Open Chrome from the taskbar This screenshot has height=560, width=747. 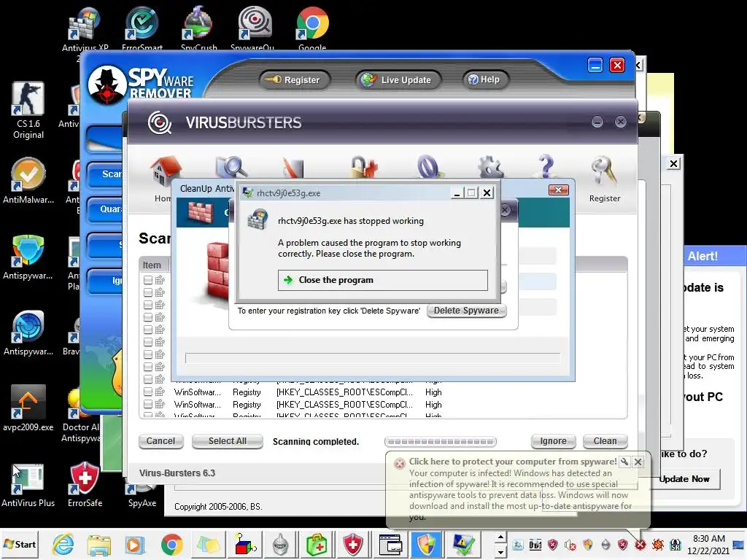171,545
